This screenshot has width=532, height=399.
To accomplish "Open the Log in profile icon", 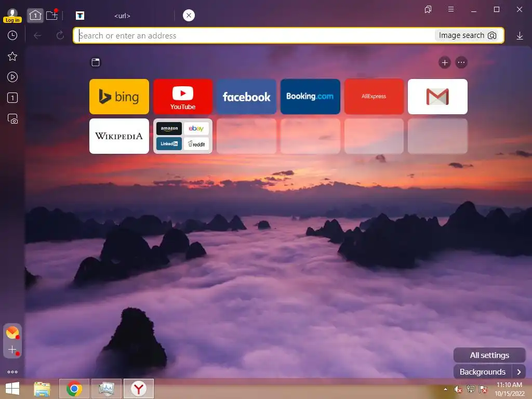I will pyautogui.click(x=12, y=16).
